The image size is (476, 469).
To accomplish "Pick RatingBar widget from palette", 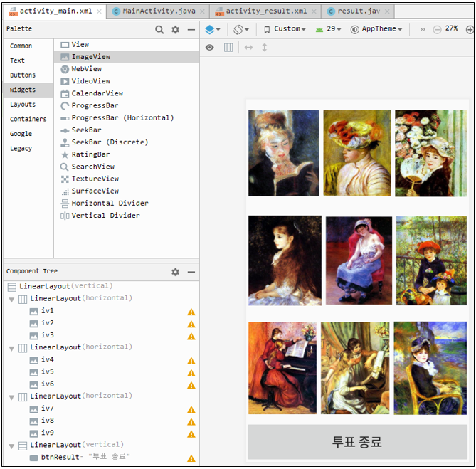I will tap(127, 154).
